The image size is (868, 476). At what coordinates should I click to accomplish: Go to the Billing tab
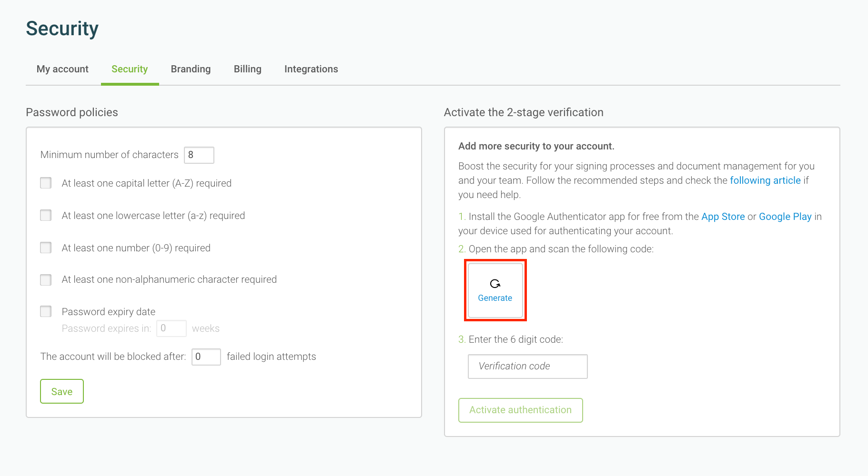coord(247,69)
